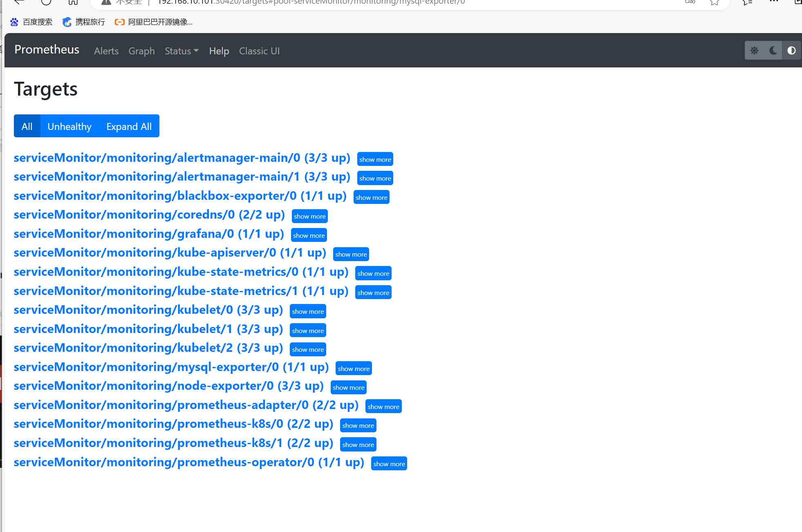
Task: Open the Graph page
Action: [x=141, y=51]
